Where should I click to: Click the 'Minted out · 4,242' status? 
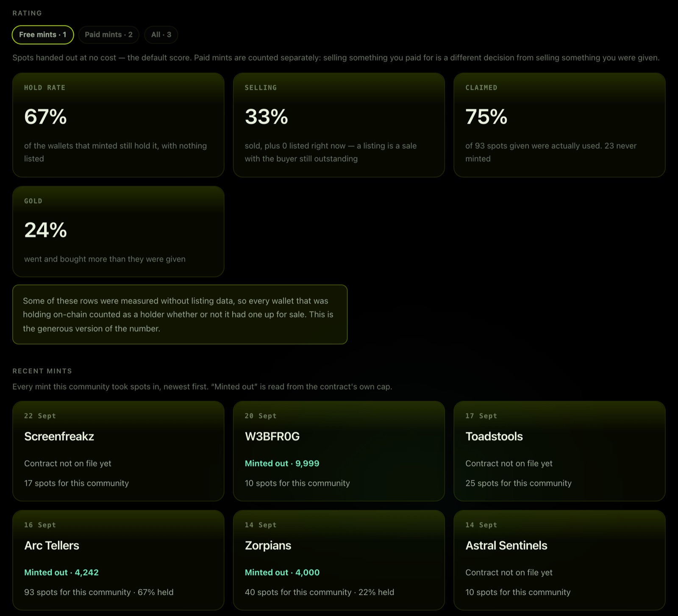point(61,572)
